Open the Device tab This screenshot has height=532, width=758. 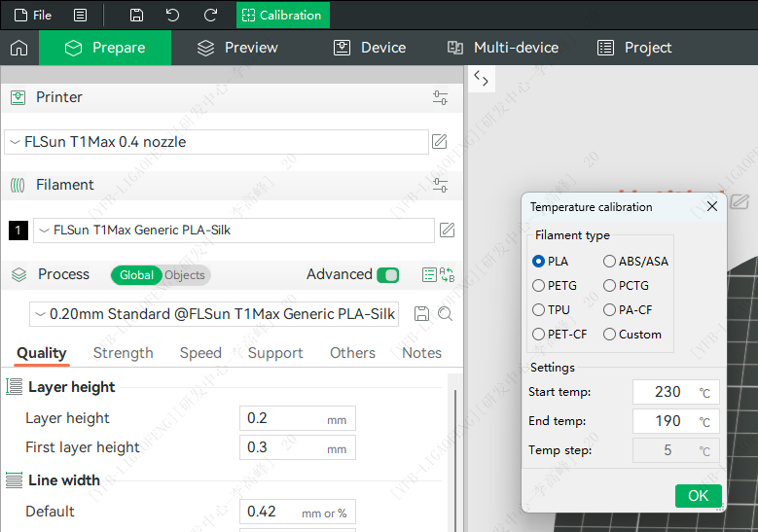point(370,48)
